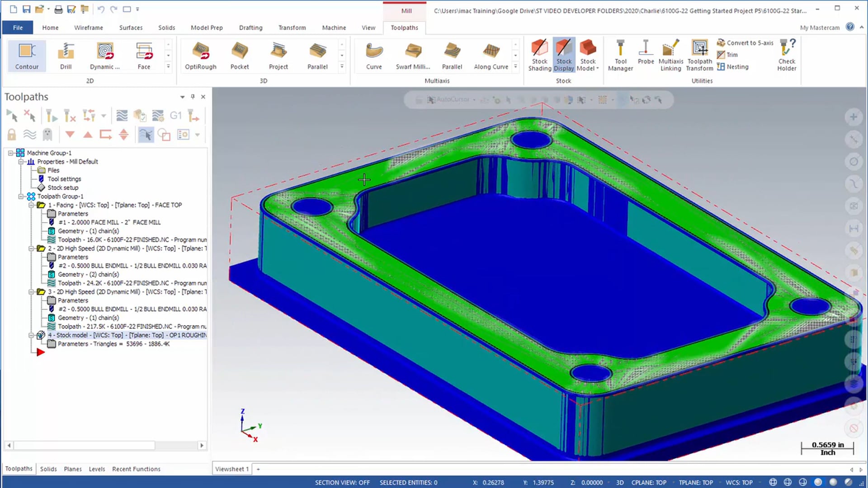Expand the 3D toolpath gallery
868x488 pixels.
tap(342, 66)
